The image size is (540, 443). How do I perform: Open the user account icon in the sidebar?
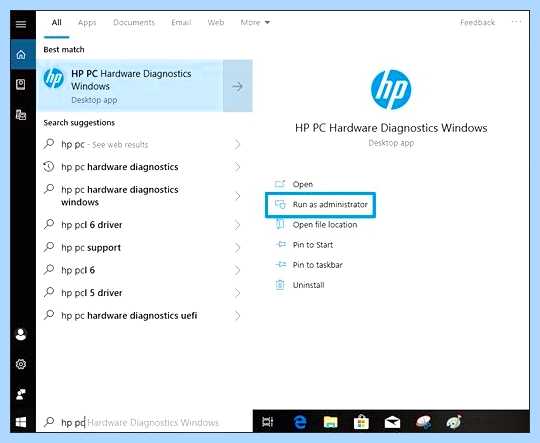(x=21, y=334)
